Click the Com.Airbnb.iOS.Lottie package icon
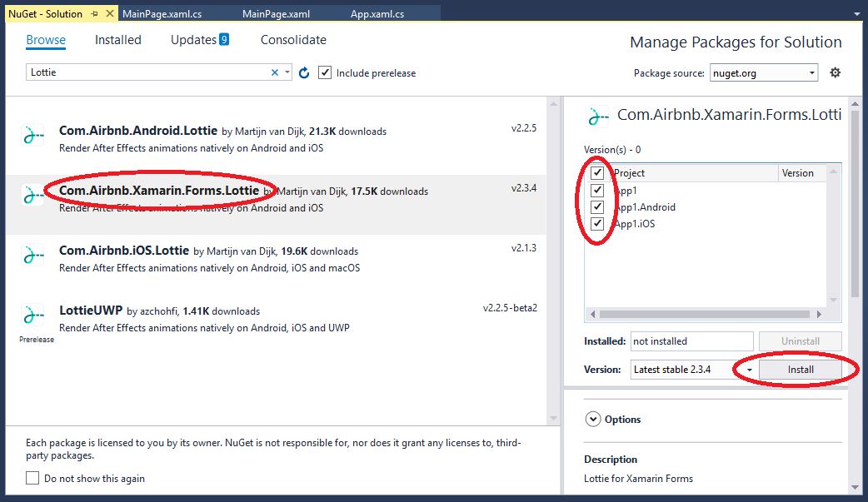Screen dimensions: 868x502 pos(32,255)
